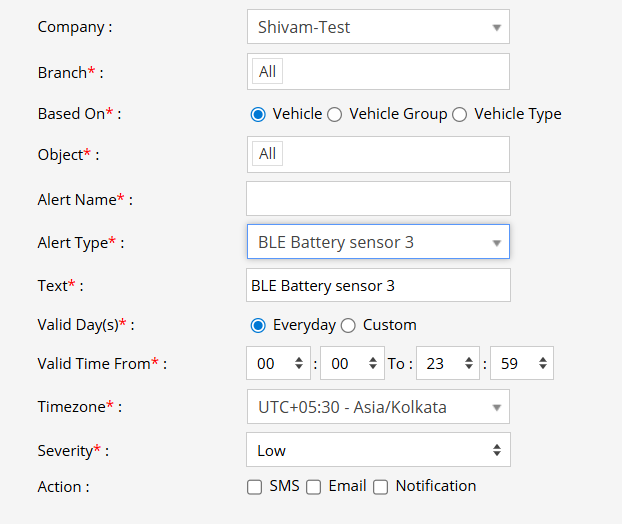Select the Vehicle Group radio option

tap(335, 114)
